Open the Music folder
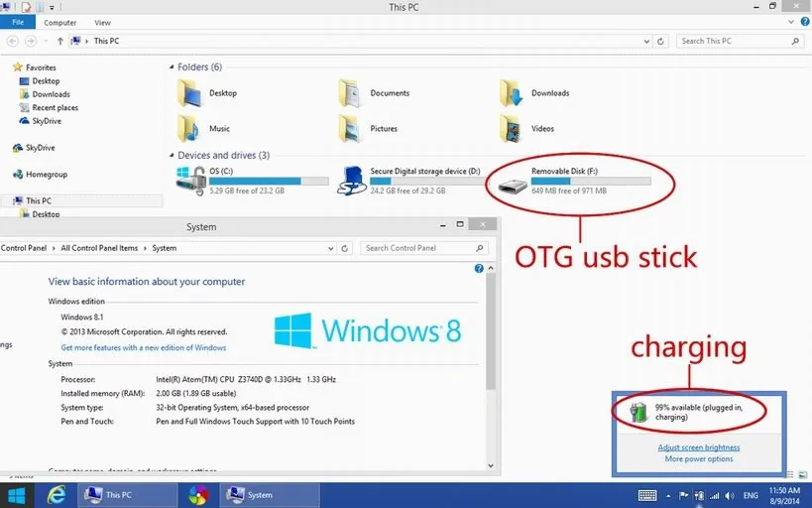 point(203,129)
